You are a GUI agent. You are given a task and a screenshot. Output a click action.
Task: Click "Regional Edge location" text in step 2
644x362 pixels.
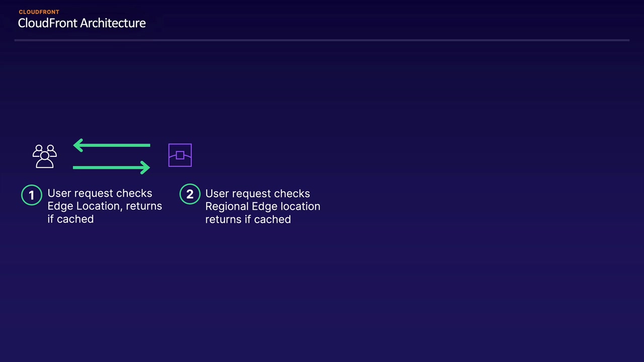[x=263, y=206]
